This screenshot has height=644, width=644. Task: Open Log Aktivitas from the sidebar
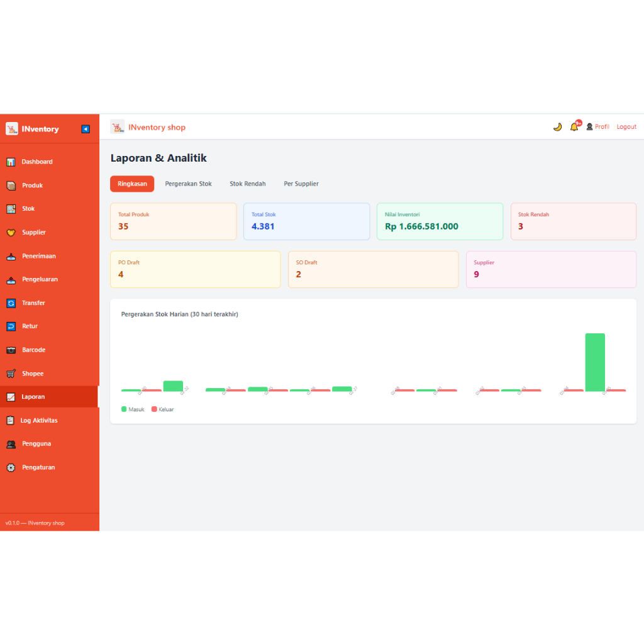point(49,421)
